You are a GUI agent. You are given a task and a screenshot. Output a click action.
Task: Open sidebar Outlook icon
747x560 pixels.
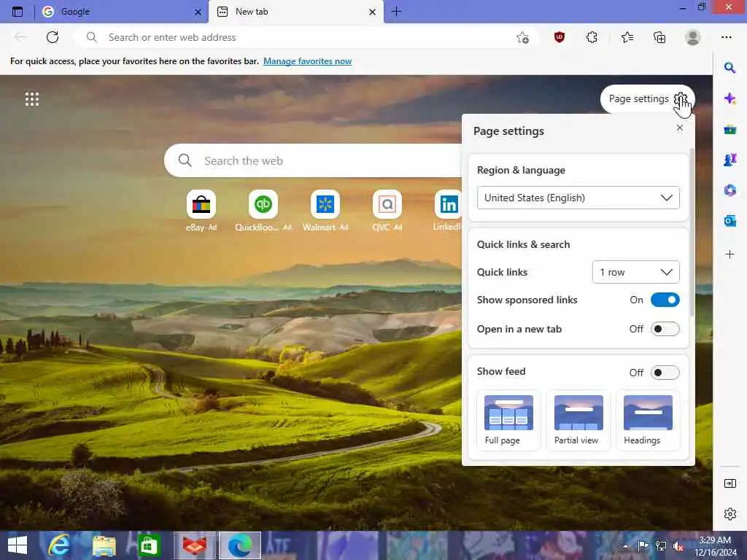729,221
